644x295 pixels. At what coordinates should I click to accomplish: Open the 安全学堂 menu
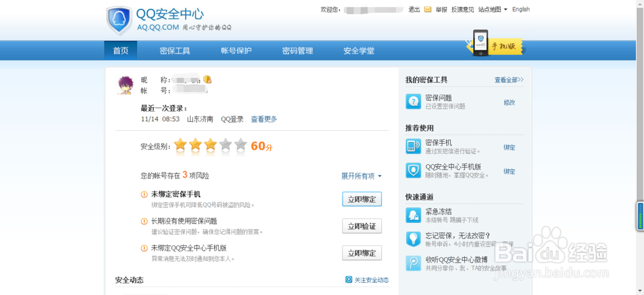pos(359,51)
